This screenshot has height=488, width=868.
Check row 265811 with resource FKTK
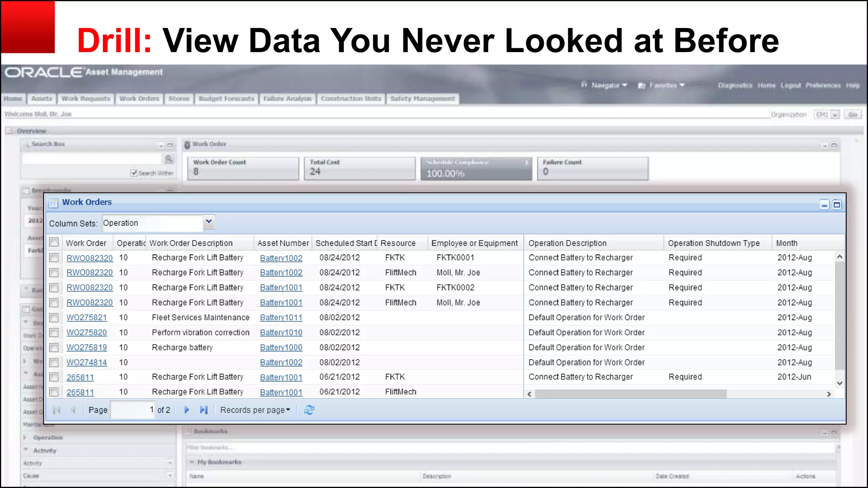(54, 377)
